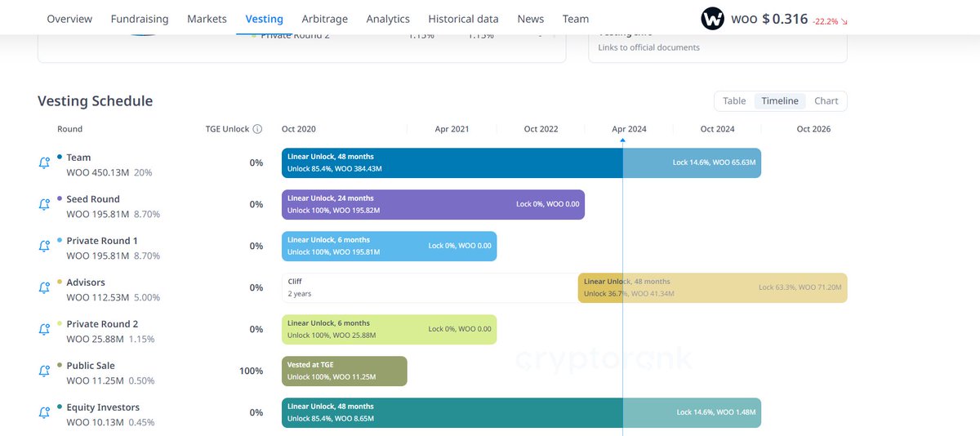Click the bell icon for Public Sale
The height and width of the screenshot is (436, 980).
(x=44, y=371)
